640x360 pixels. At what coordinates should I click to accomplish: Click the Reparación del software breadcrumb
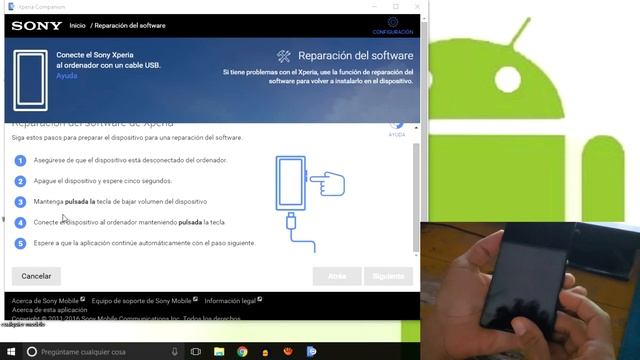tap(130, 26)
